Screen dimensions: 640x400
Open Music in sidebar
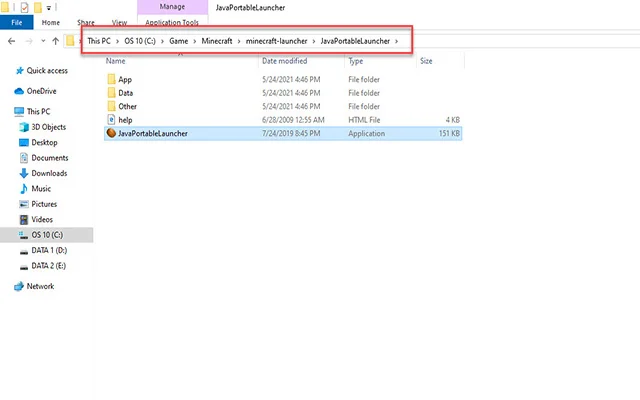tap(41, 189)
